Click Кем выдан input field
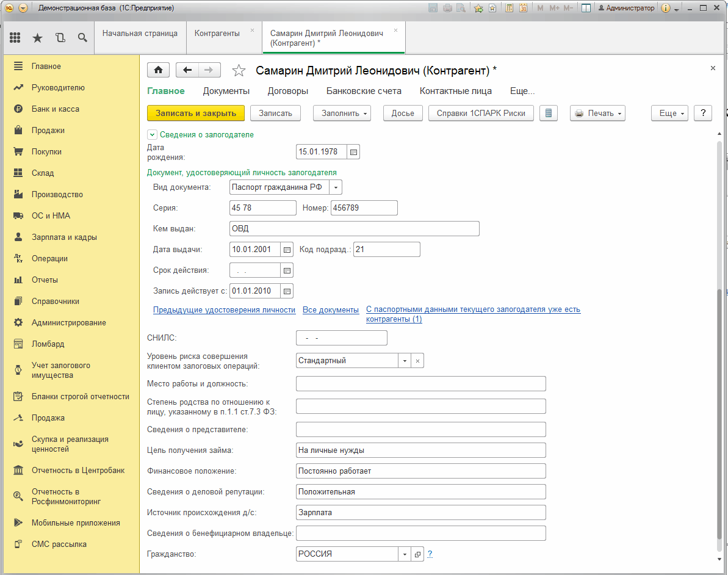The height and width of the screenshot is (575, 728). coord(355,229)
